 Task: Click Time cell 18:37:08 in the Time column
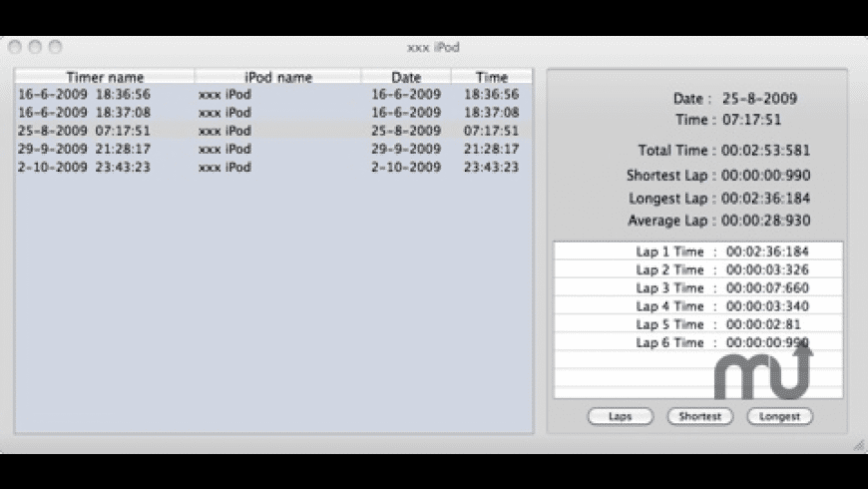(492, 113)
